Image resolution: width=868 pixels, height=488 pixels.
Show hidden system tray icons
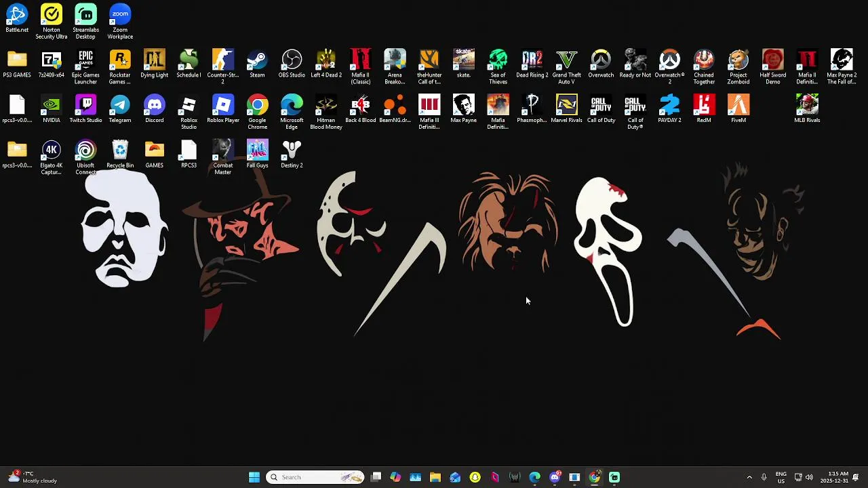(749, 477)
